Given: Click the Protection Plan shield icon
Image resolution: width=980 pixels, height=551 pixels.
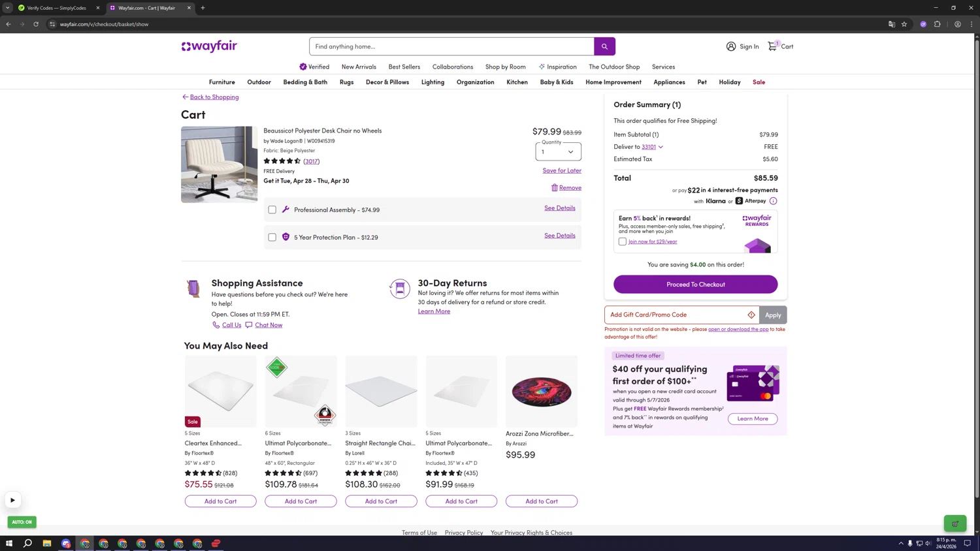Looking at the screenshot, I should pyautogui.click(x=286, y=237).
